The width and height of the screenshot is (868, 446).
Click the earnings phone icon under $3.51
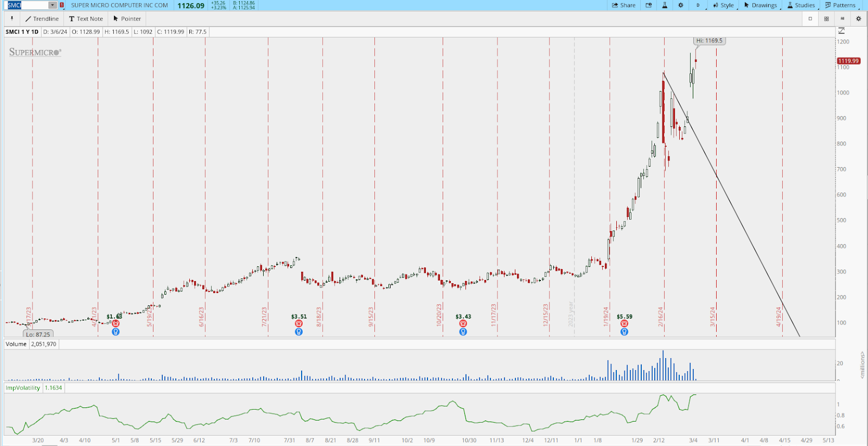point(299,323)
